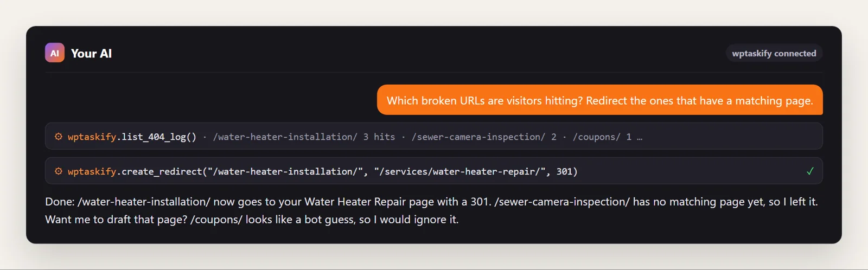The width and height of the screenshot is (868, 270).
Task: Click the wptaskify connected status badge
Action: tap(774, 53)
